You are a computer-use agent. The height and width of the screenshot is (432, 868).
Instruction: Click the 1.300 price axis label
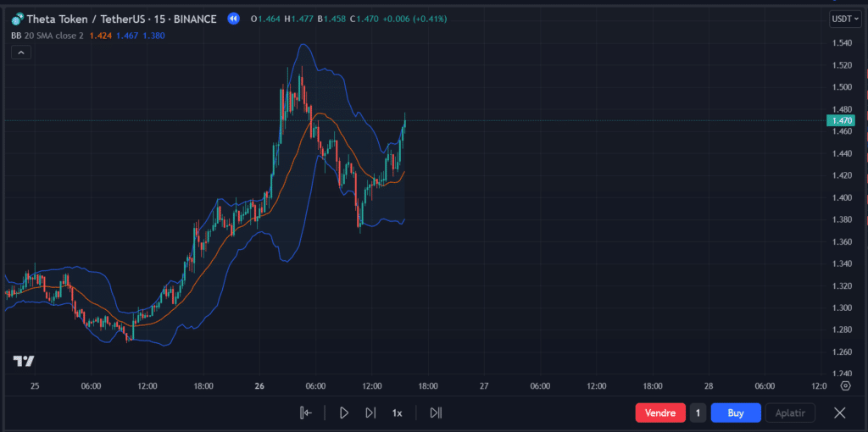point(841,307)
